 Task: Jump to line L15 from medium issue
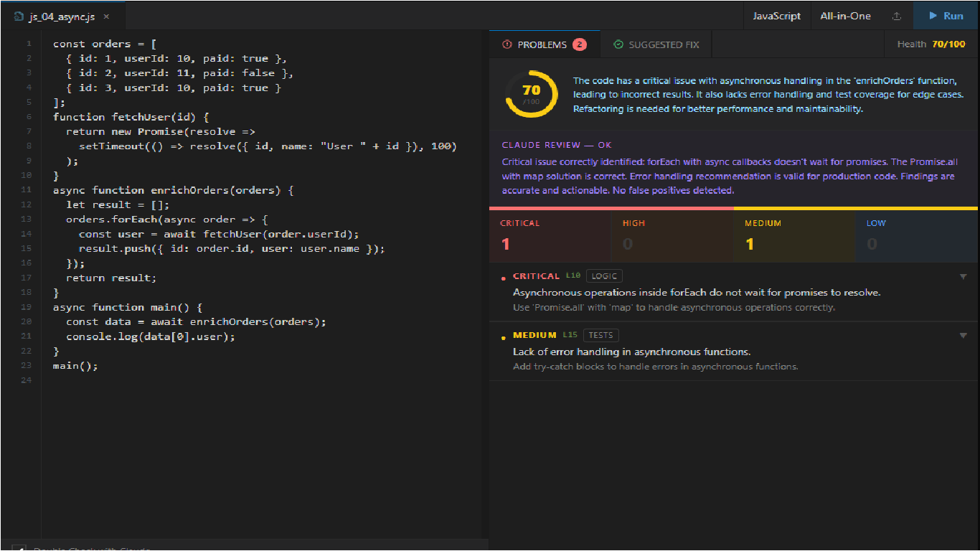coord(570,334)
